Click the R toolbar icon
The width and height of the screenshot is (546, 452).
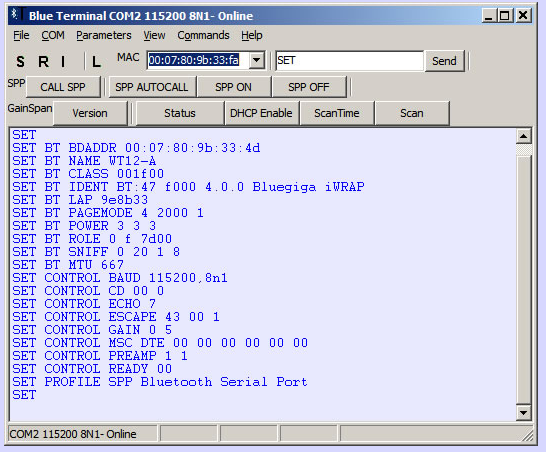(43, 62)
